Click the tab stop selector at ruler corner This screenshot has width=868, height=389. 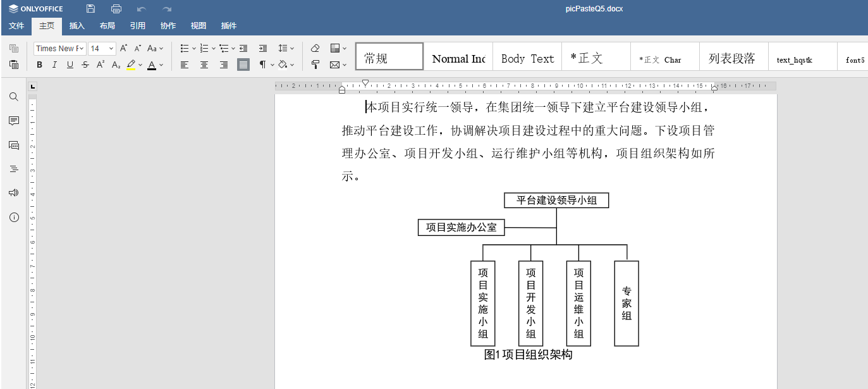[33, 86]
